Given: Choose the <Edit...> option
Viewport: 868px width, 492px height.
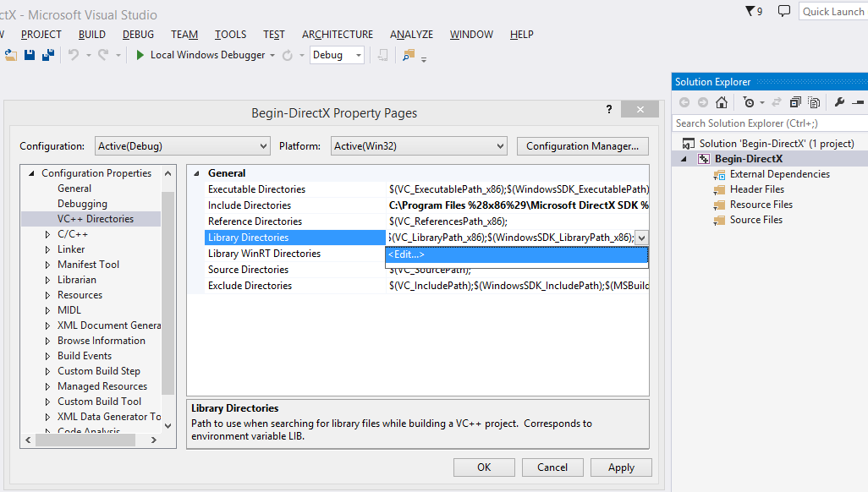Looking at the screenshot, I should click(x=516, y=254).
